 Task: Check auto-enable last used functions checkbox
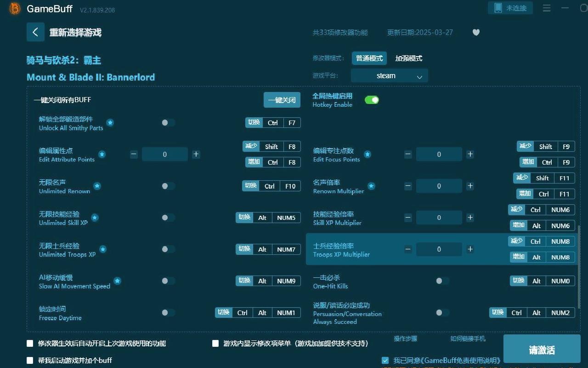click(30, 343)
